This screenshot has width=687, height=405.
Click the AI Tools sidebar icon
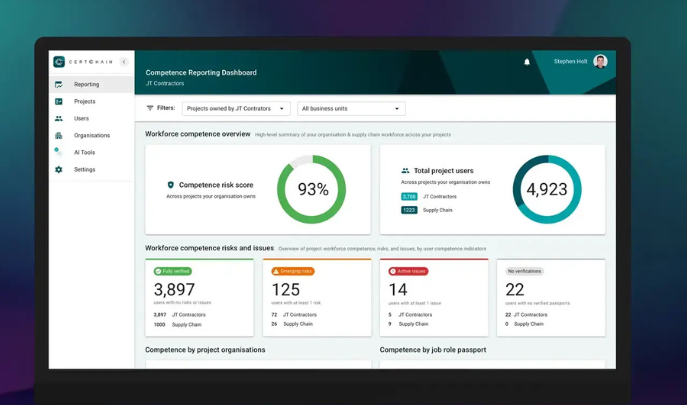(59, 152)
